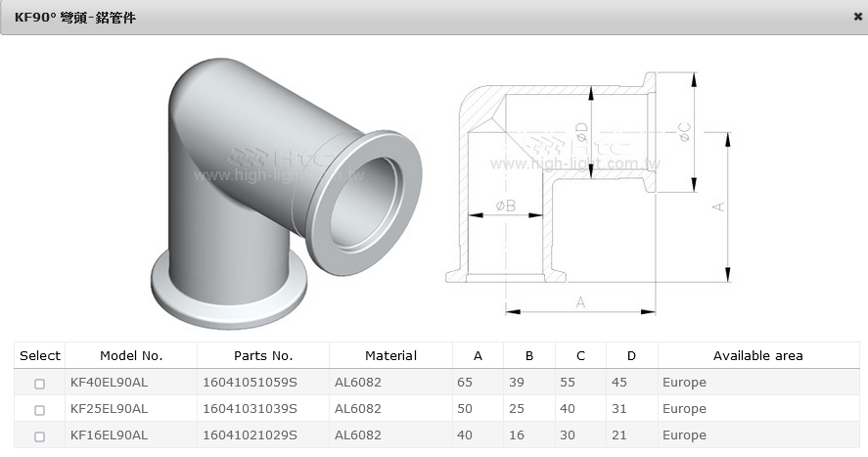Click part number 16041051059S
The width and height of the screenshot is (868, 457).
(249, 383)
